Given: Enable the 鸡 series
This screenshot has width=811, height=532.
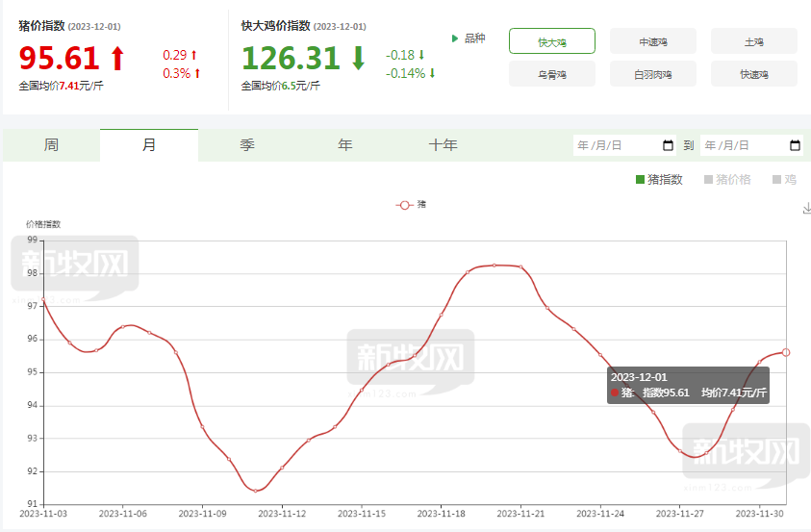Looking at the screenshot, I should click(784, 179).
